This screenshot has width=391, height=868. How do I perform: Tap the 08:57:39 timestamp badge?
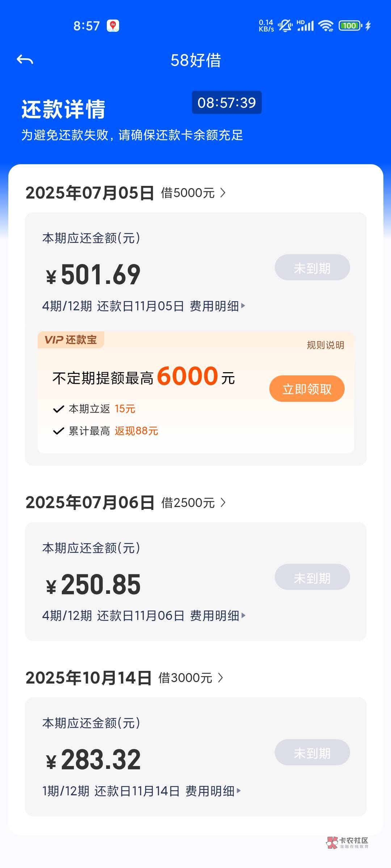click(x=227, y=102)
